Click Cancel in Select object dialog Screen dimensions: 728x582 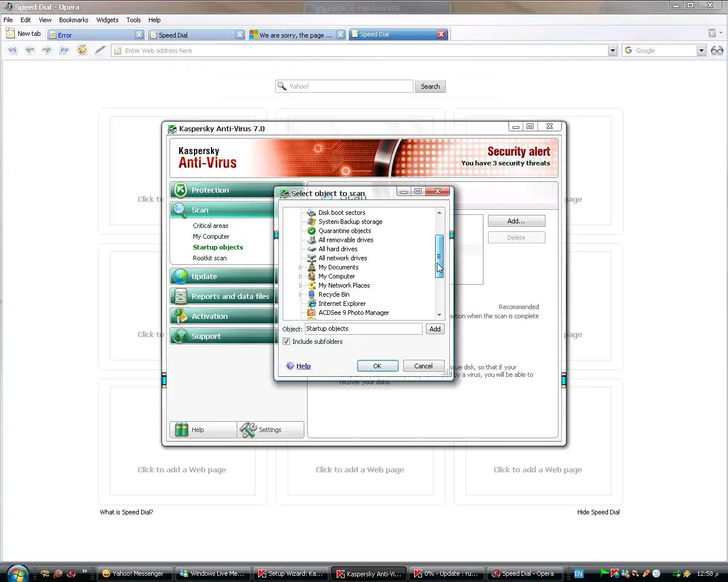pyautogui.click(x=423, y=366)
